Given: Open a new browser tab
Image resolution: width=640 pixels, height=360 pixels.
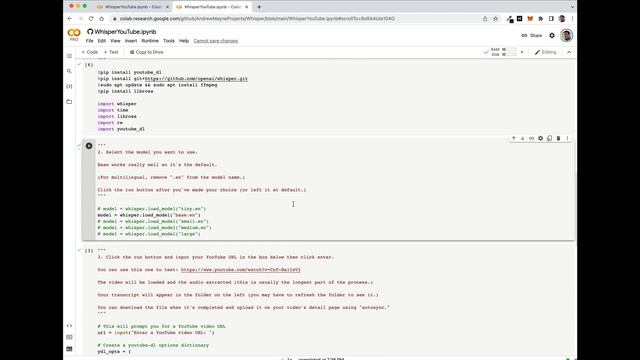Looking at the screenshot, I should pos(259,7).
